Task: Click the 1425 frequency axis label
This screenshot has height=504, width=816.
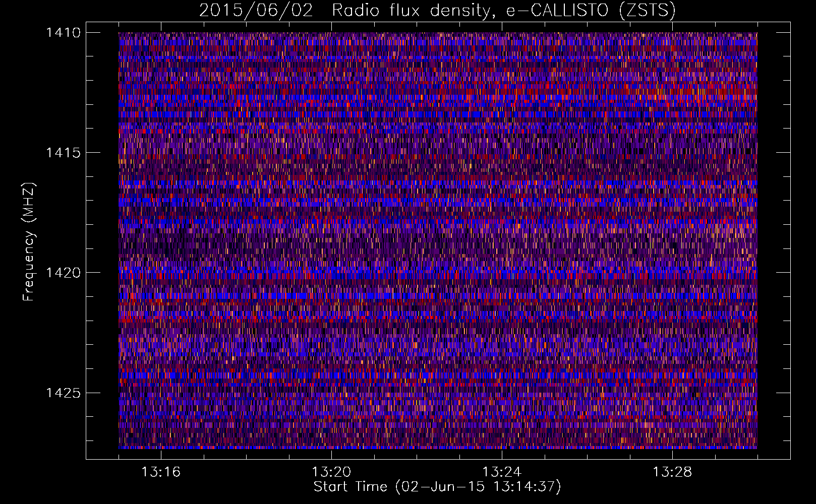Action: (63, 393)
